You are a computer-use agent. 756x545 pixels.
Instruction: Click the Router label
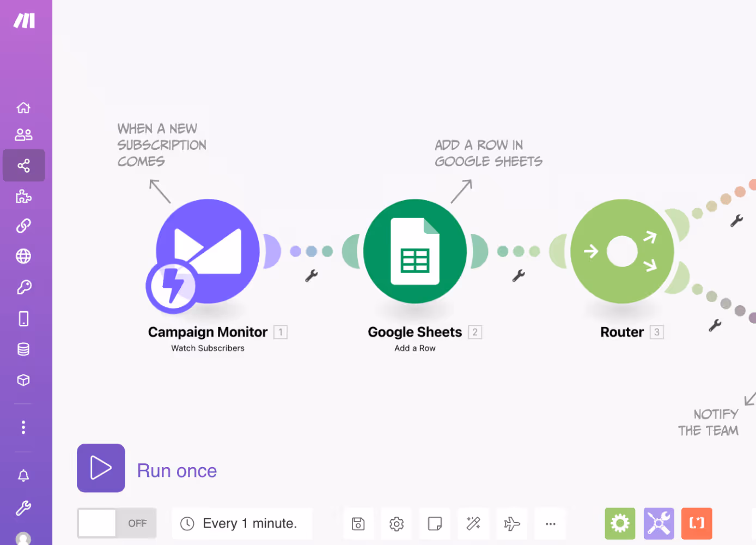622,332
